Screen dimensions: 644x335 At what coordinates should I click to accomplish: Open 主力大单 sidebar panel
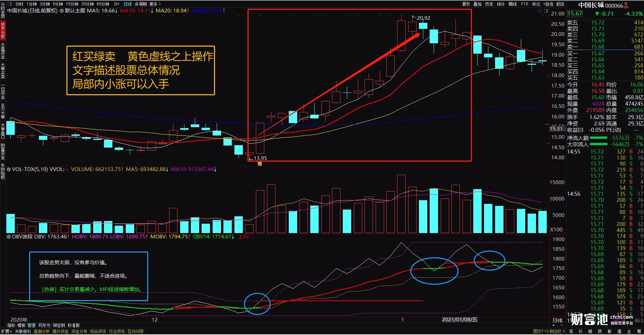click(x=3, y=111)
